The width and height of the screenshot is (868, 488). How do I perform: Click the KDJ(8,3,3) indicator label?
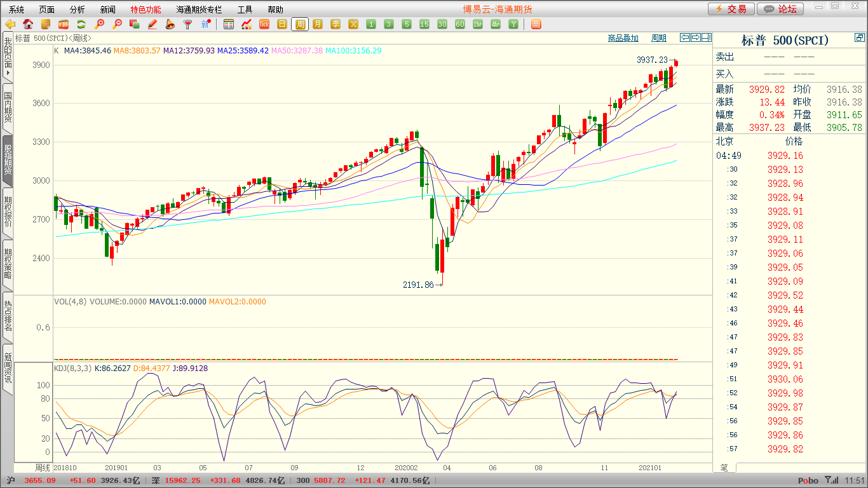[72, 368]
